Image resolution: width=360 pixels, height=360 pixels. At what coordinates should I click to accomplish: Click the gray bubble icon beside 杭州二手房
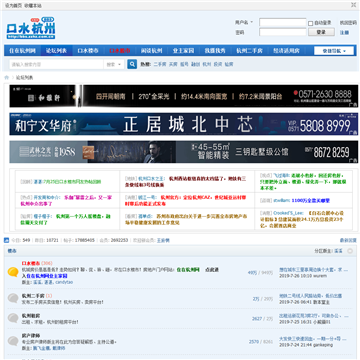pyautogui.click(x=13, y=298)
